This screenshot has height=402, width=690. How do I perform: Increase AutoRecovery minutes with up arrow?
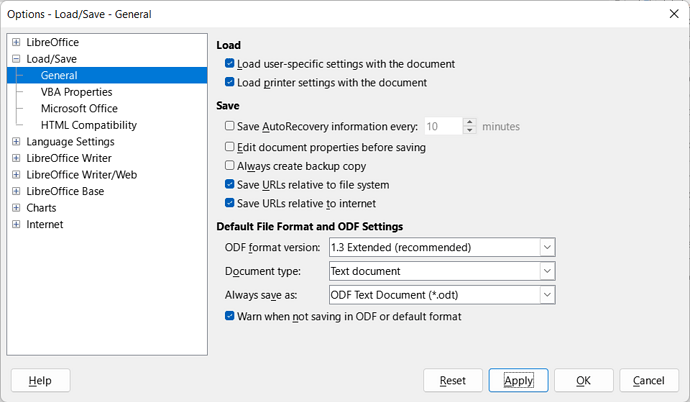click(x=470, y=122)
